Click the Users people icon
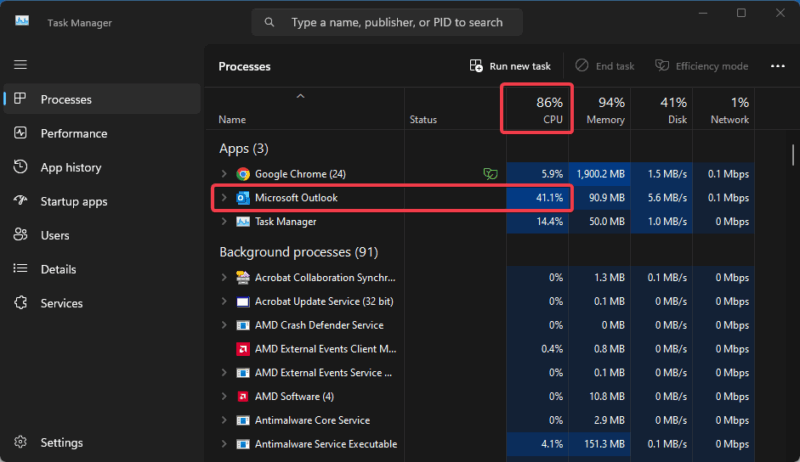Image resolution: width=800 pixels, height=462 pixels. [x=20, y=235]
